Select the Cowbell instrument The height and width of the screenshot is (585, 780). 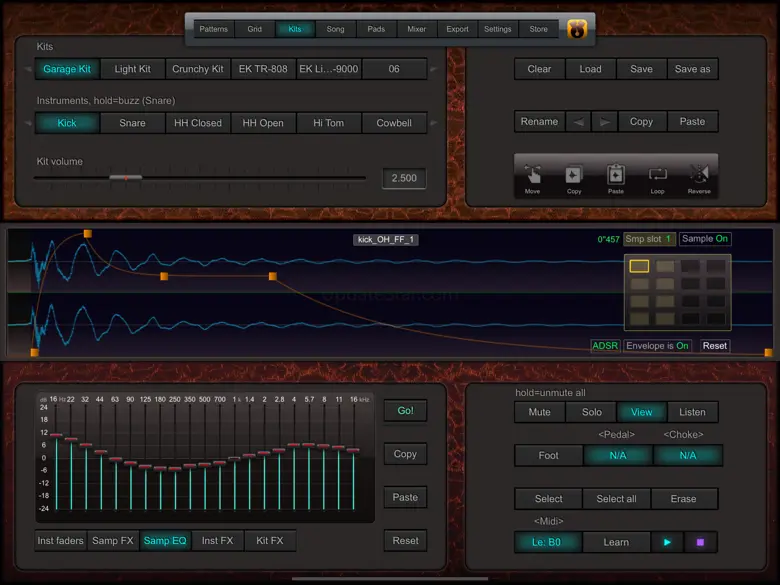coord(394,123)
